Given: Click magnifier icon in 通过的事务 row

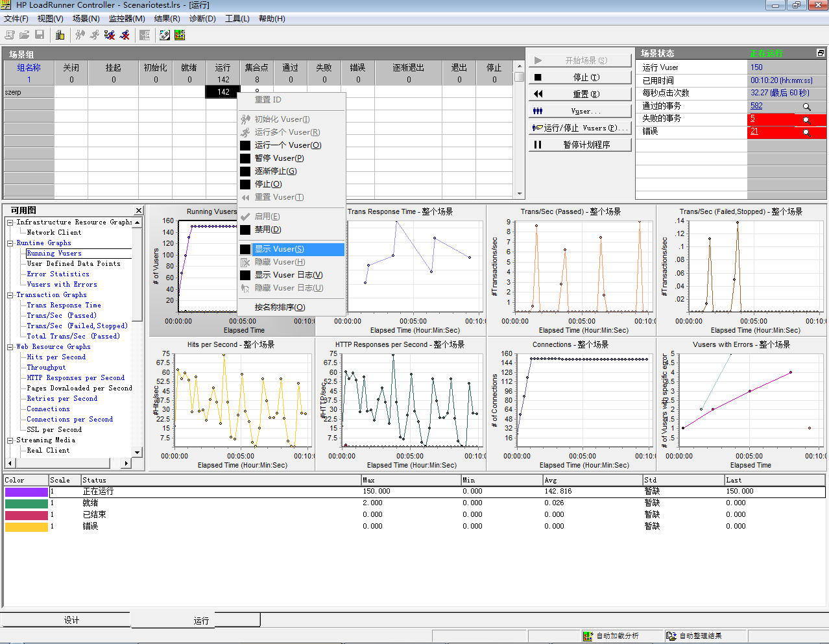Looking at the screenshot, I should click(x=806, y=107).
